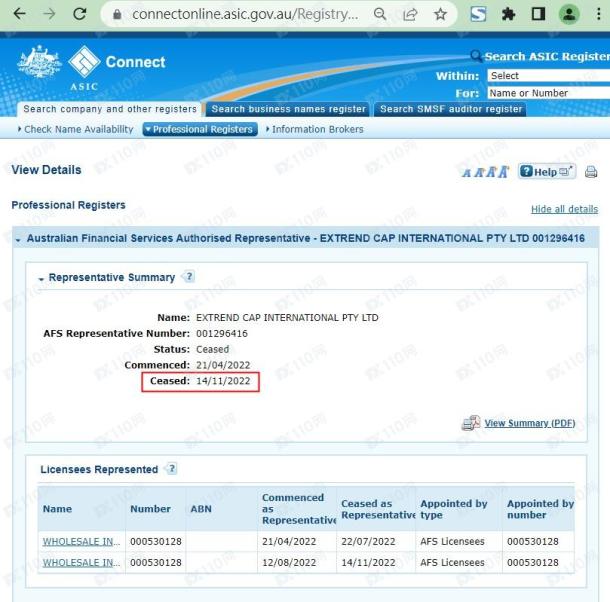Click the Ceased date 14/11/2022 in summary
Screen dimensions: 610x602
pos(223,381)
